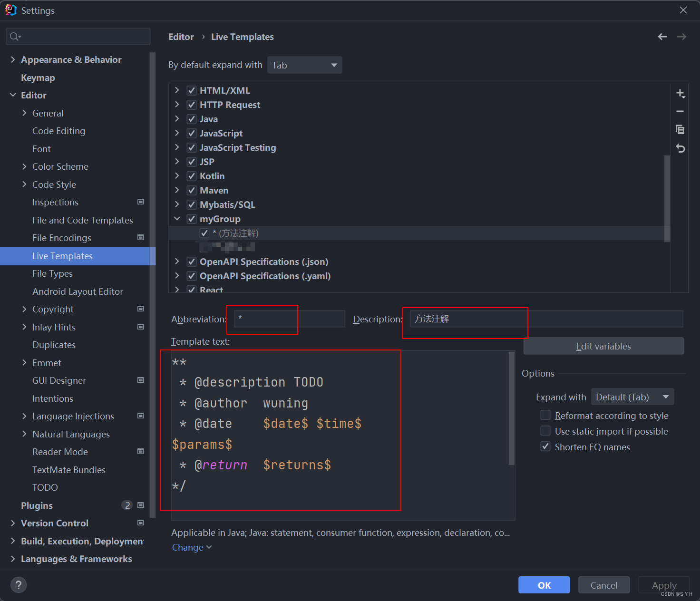Open Keymap settings
This screenshot has height=601, width=700.
tap(38, 78)
